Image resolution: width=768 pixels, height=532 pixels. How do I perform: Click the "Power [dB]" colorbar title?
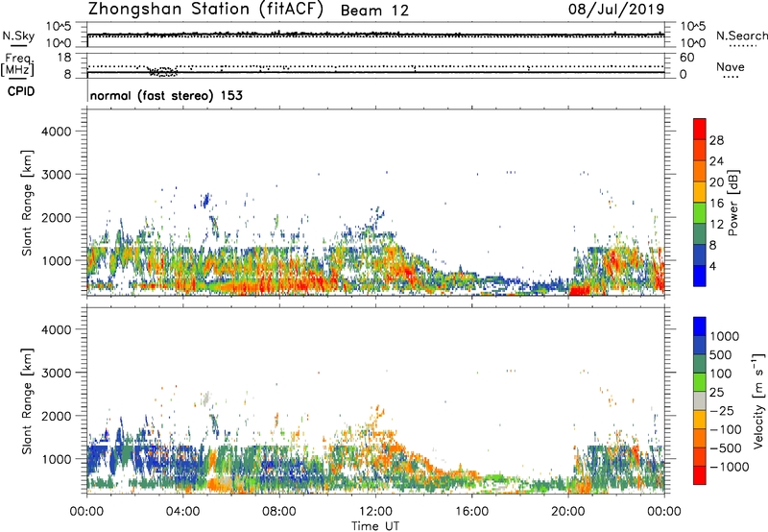click(x=733, y=203)
